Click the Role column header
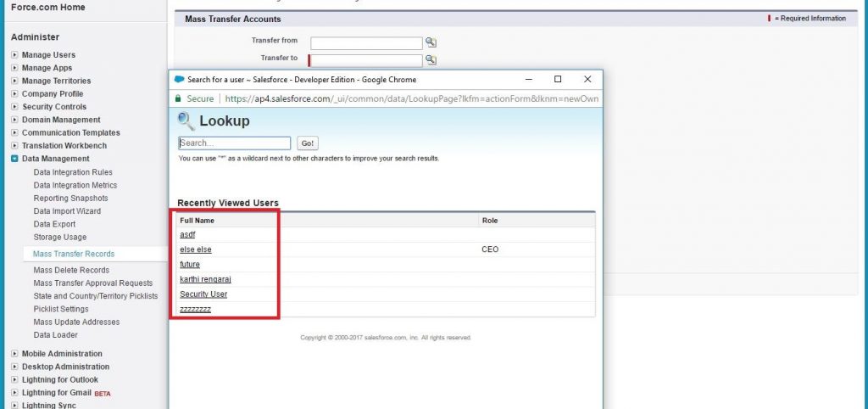The width and height of the screenshot is (868, 409). coord(490,221)
